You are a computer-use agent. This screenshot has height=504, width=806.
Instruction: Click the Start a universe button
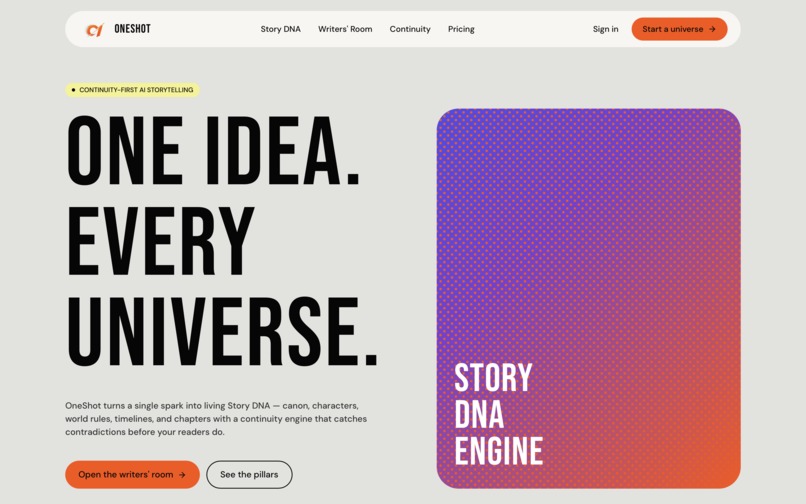tap(679, 29)
